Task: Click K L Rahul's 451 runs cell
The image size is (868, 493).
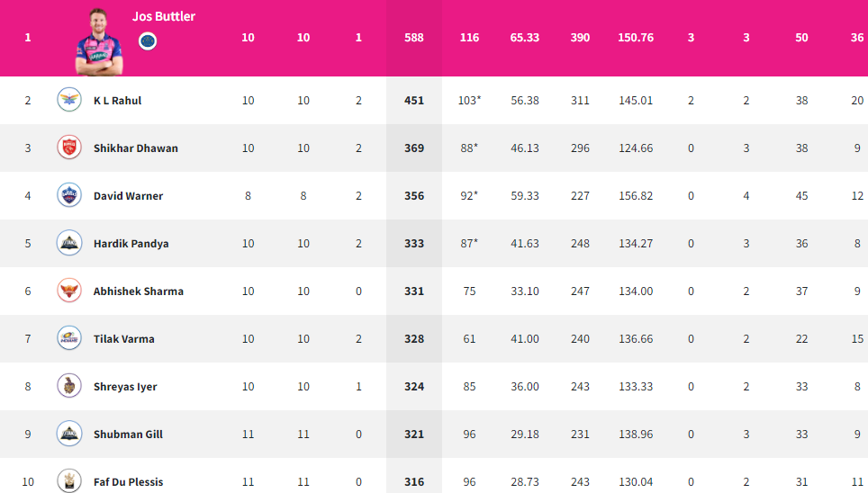Action: pos(414,101)
